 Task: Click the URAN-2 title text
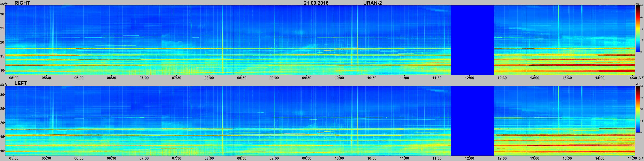[x=372, y=3]
